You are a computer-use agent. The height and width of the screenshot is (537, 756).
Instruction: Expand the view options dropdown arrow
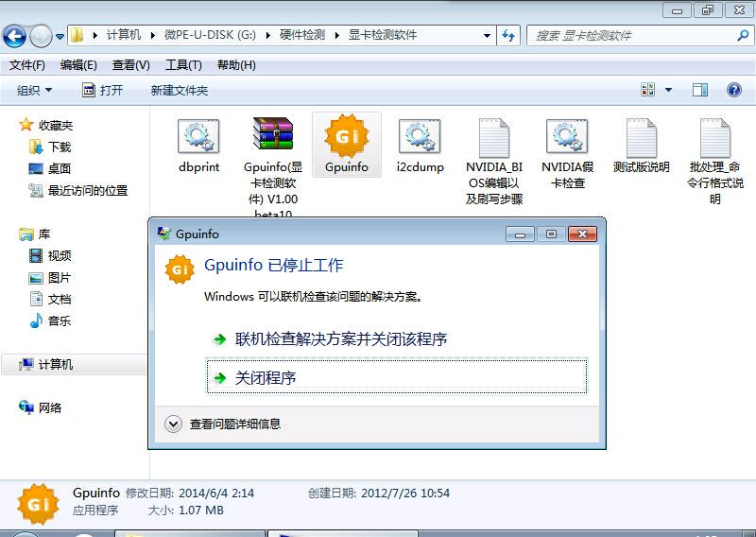668,90
